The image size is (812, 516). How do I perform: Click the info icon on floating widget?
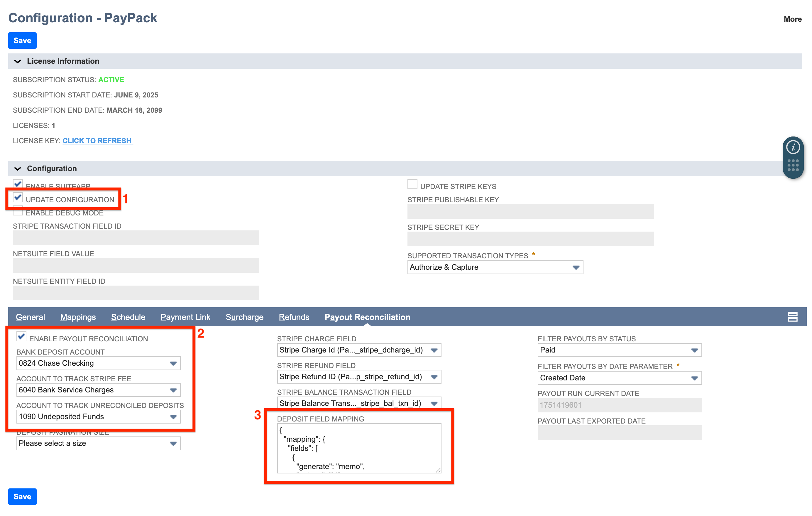tap(793, 147)
